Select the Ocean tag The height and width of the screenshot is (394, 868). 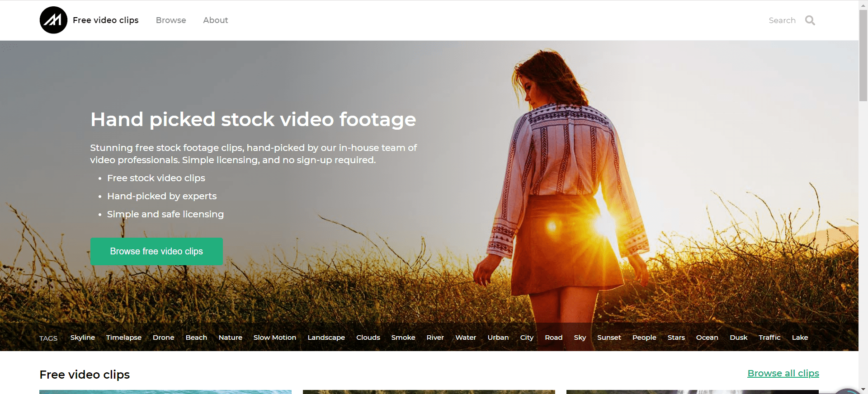click(707, 338)
